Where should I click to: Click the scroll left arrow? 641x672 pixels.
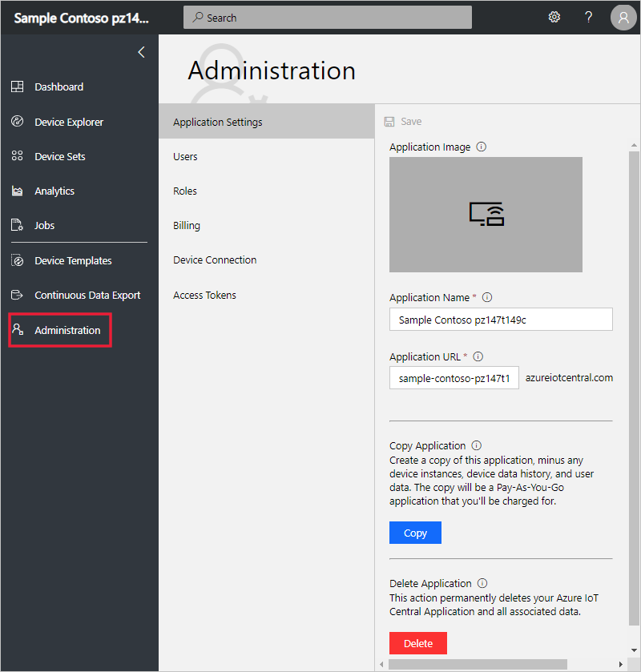(x=381, y=664)
